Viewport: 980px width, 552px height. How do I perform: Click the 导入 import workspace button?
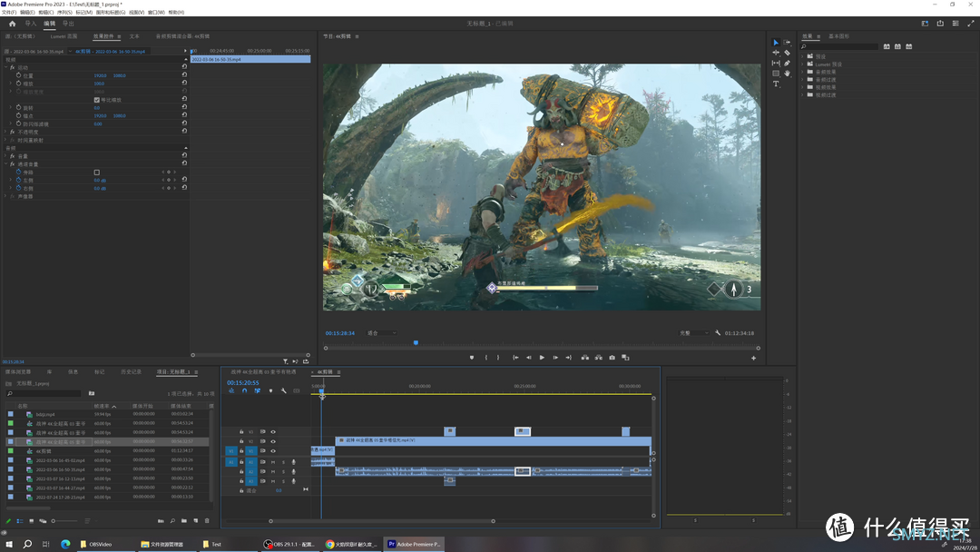(x=31, y=24)
